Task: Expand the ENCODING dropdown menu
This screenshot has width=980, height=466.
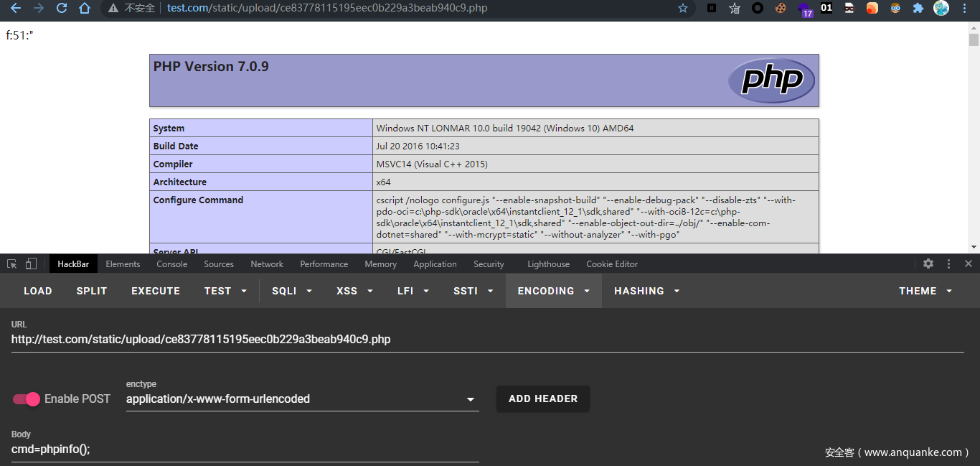Action: point(553,291)
